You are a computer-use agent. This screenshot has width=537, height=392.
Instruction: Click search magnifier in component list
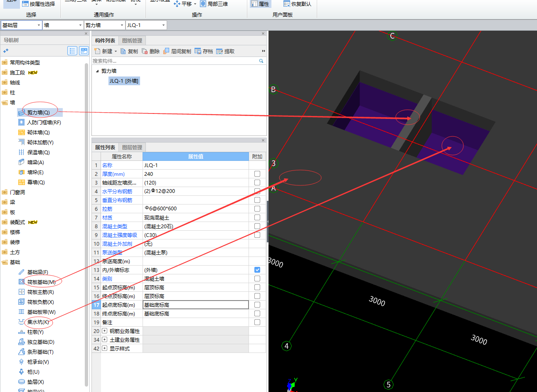(x=261, y=61)
